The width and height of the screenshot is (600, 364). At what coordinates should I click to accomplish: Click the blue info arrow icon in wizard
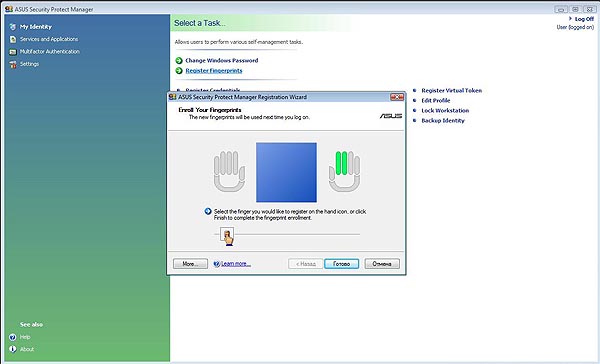[x=208, y=211]
